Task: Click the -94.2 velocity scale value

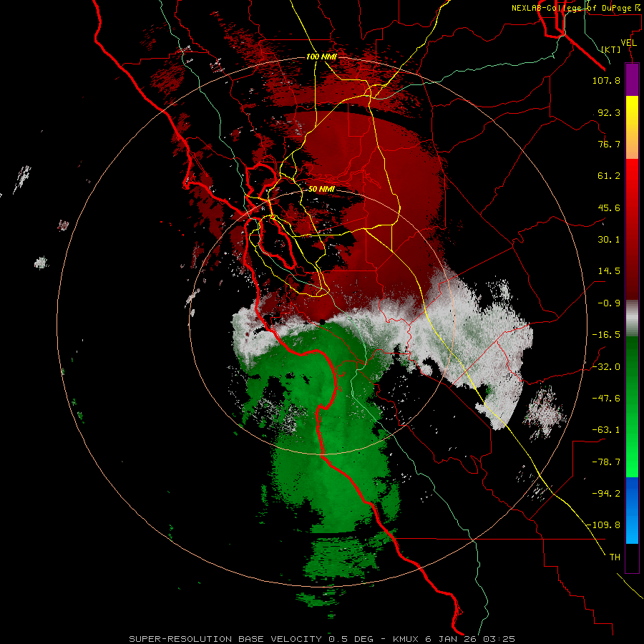Action: coord(606,494)
